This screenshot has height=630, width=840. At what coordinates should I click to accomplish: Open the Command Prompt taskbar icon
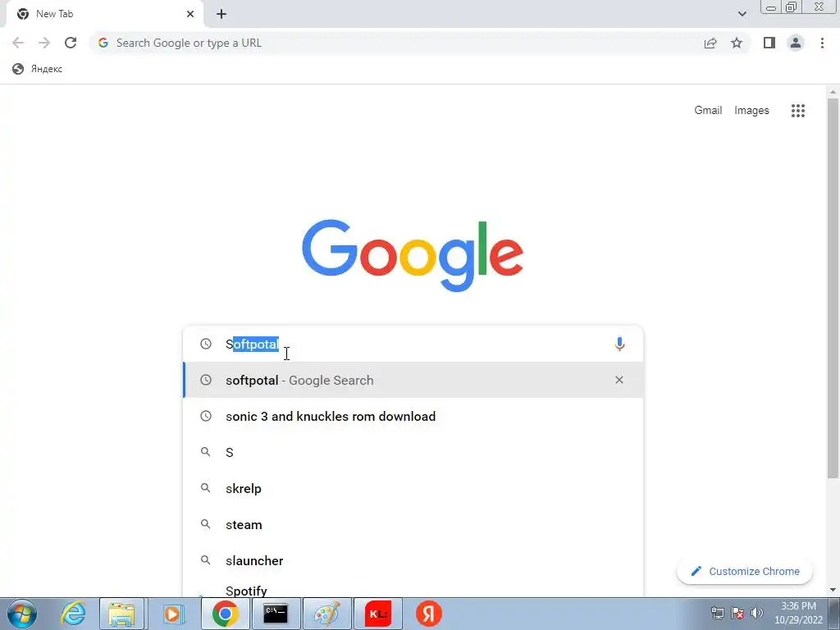coord(276,614)
